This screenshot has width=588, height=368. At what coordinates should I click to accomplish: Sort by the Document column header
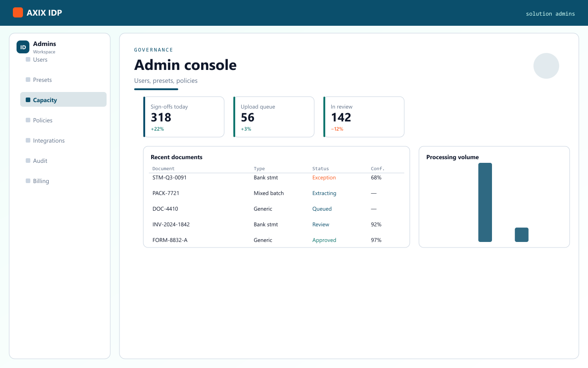tap(164, 169)
